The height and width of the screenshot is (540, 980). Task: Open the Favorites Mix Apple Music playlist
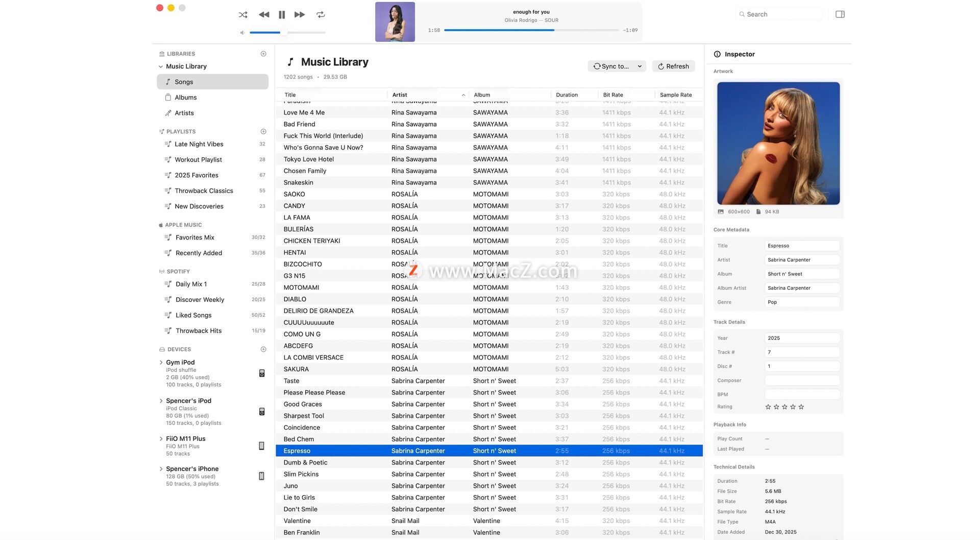pyautogui.click(x=212, y=238)
